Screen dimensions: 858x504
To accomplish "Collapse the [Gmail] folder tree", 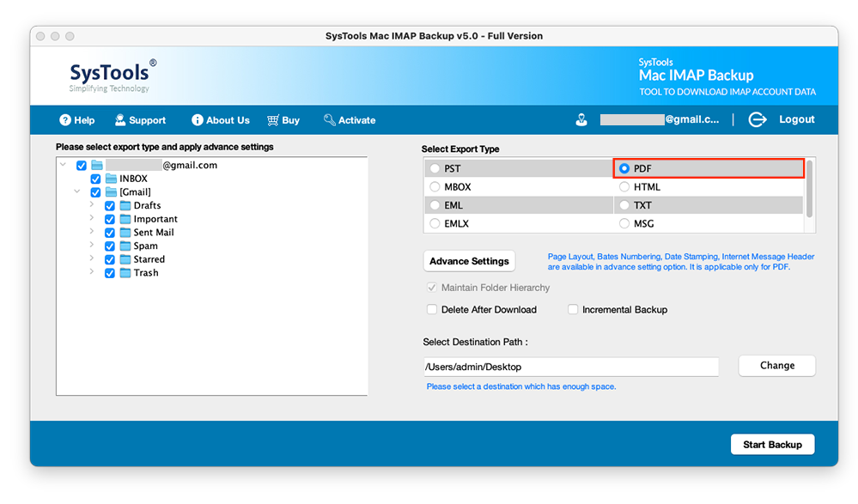I will [x=77, y=191].
